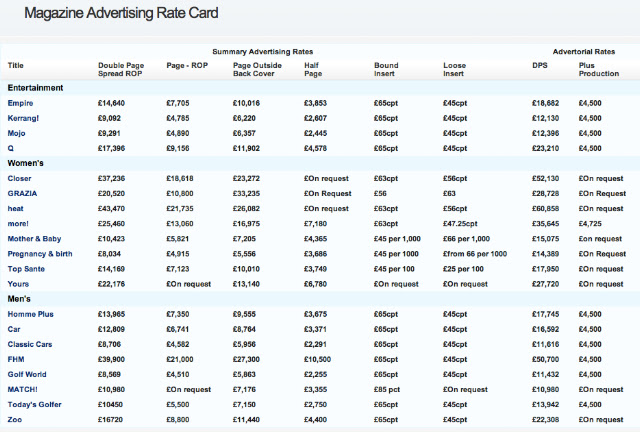Click the Plus Production column header
Viewport: 640px width, 432px height.
pyautogui.click(x=599, y=70)
